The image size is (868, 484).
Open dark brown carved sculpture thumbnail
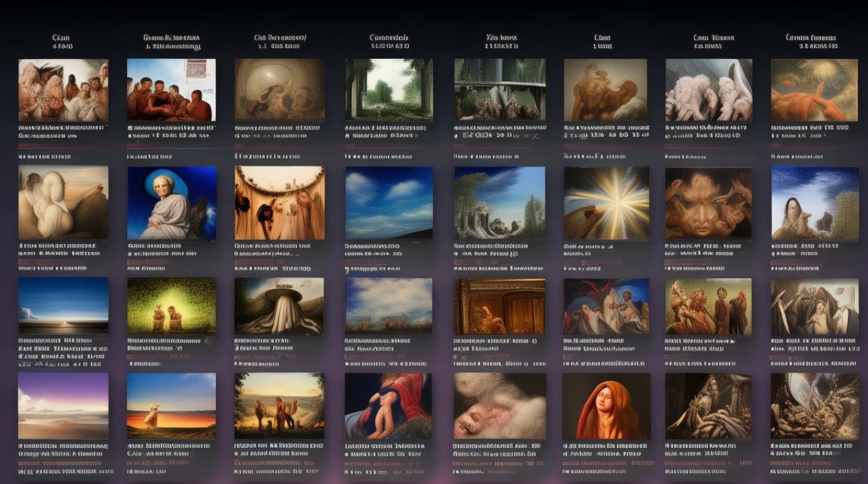[x=708, y=406]
